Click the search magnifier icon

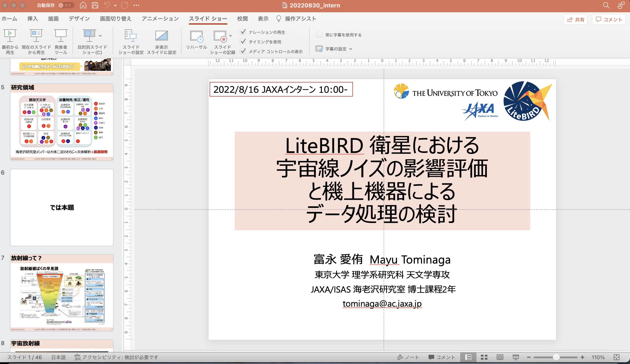(x=606, y=5)
